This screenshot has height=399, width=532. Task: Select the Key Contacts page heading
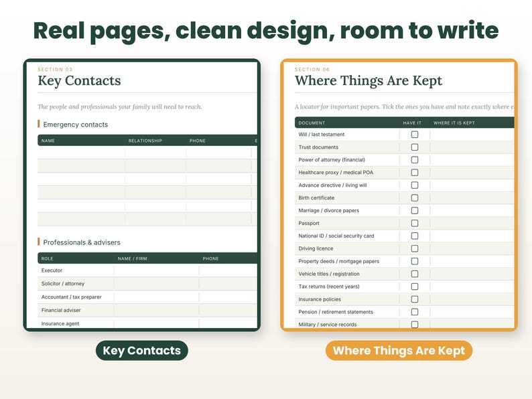pyautogui.click(x=79, y=81)
